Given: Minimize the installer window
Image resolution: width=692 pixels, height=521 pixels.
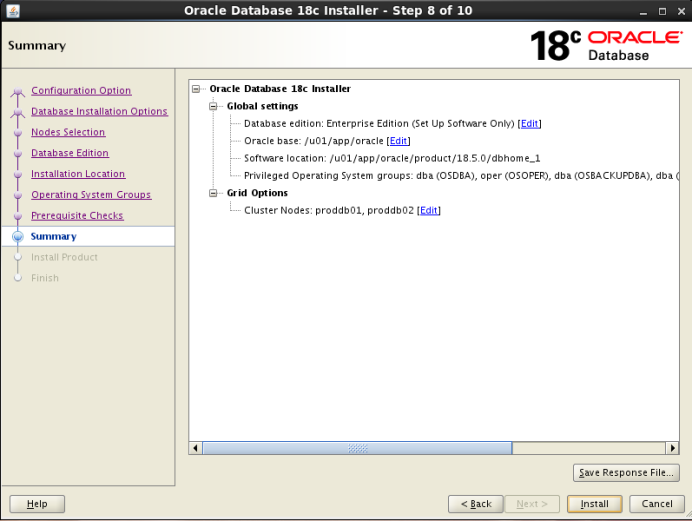Looking at the screenshot, I should [x=643, y=11].
